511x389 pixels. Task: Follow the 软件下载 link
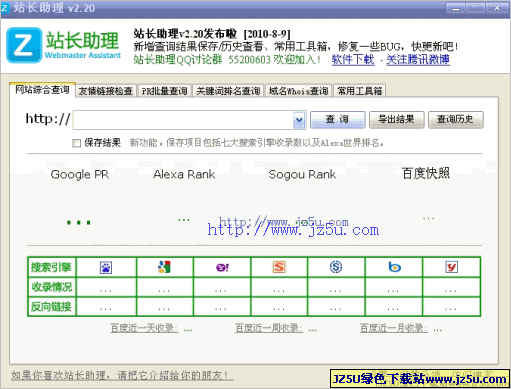[353, 60]
